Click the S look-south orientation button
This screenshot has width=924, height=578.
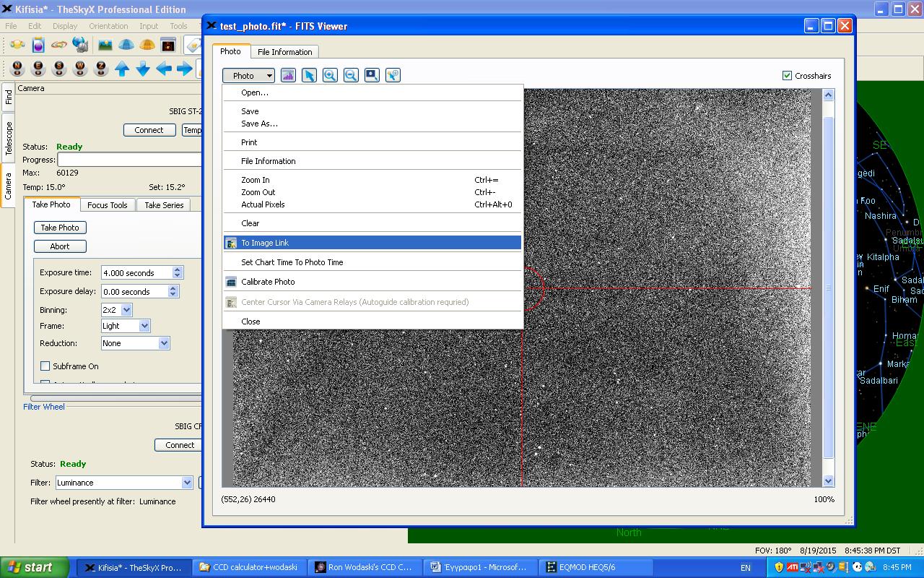click(x=59, y=69)
